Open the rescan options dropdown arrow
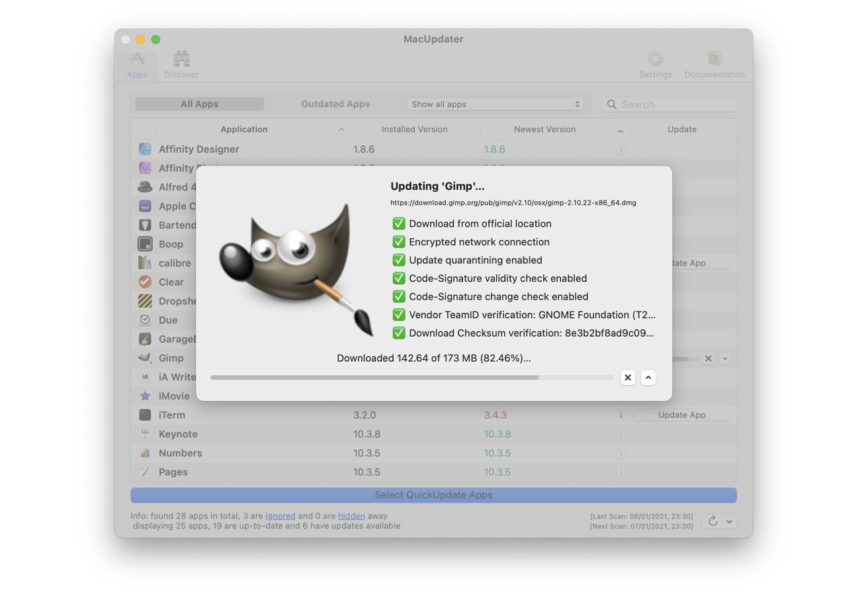The width and height of the screenshot is (868, 594). click(729, 521)
